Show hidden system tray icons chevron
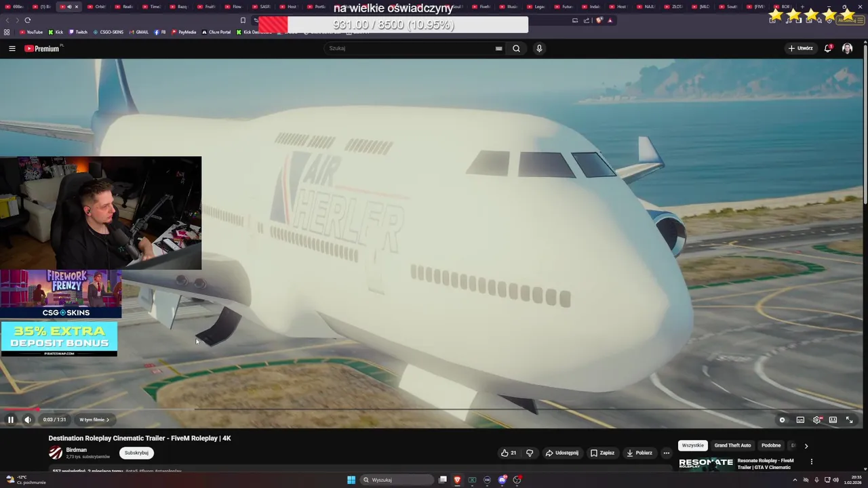Viewport: 868px width, 488px height. coord(795,480)
